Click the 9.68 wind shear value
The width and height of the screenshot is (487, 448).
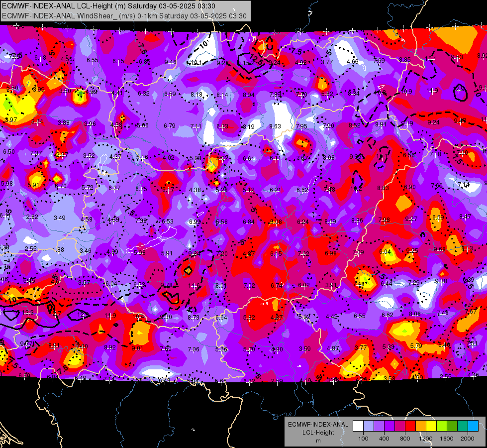click(x=439, y=249)
